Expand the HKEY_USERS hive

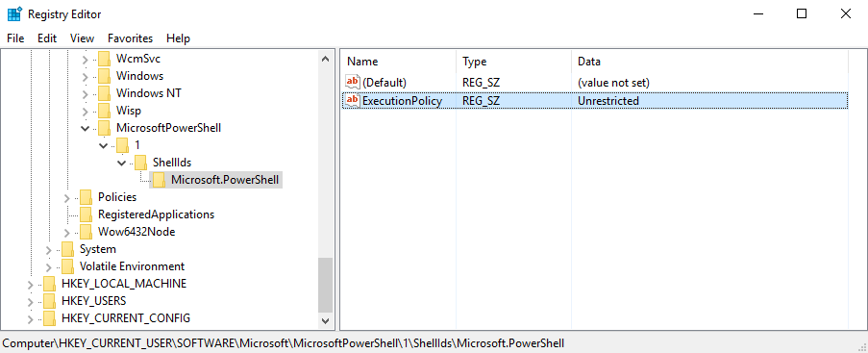(31, 301)
